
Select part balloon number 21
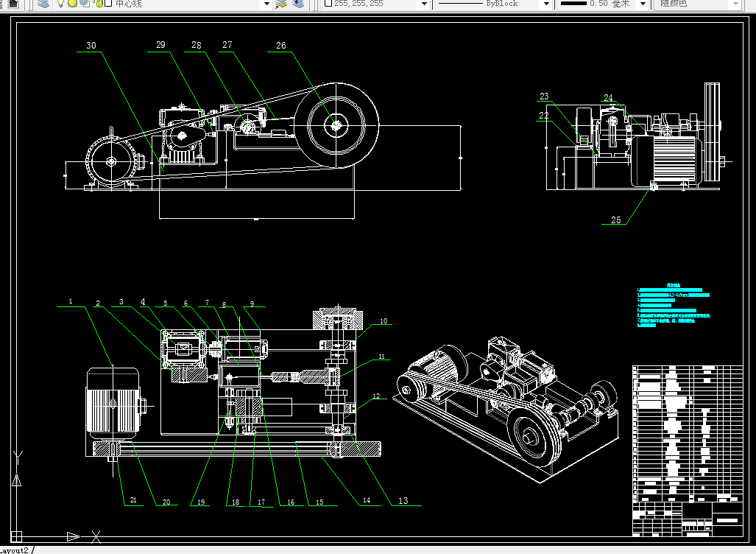tap(133, 500)
